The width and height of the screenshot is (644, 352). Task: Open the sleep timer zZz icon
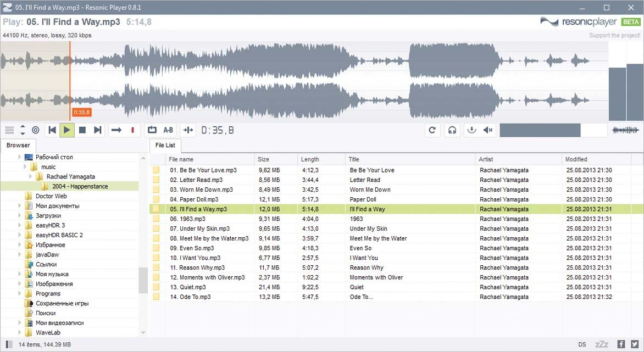coord(602,344)
